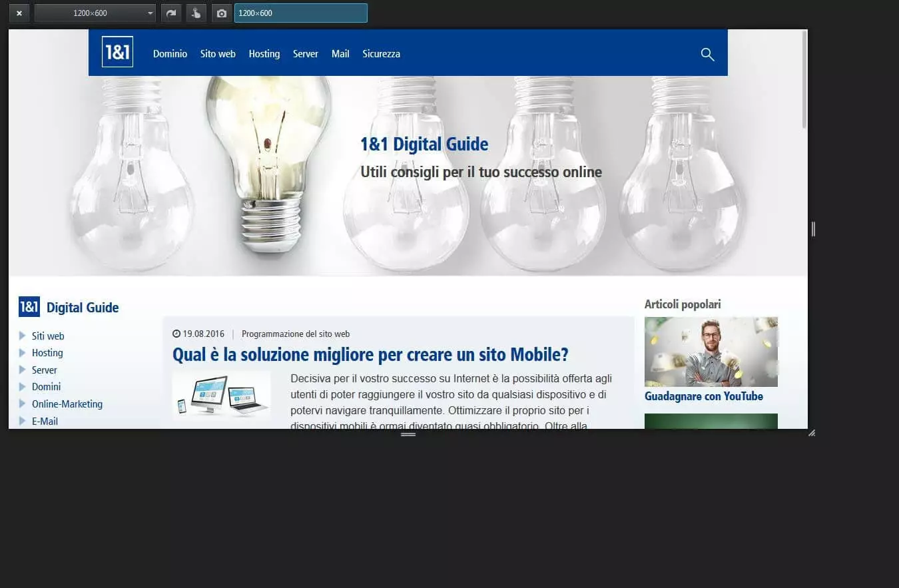Click the tagline Utili consigli per il tuo successo online
This screenshot has height=588, width=899.
[481, 172]
